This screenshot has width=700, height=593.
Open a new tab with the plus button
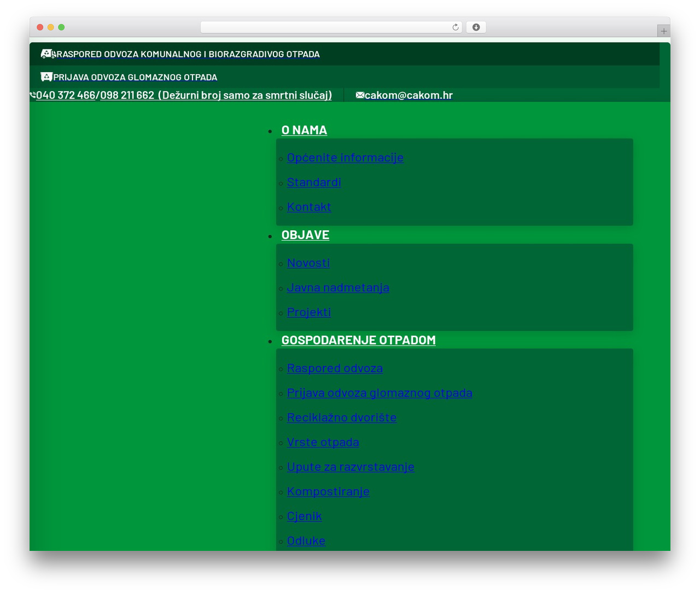(x=664, y=31)
